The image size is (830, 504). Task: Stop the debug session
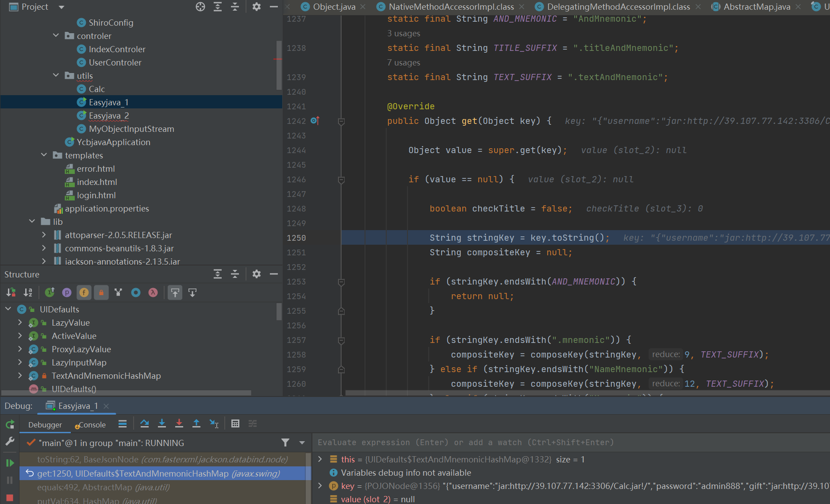point(10,498)
